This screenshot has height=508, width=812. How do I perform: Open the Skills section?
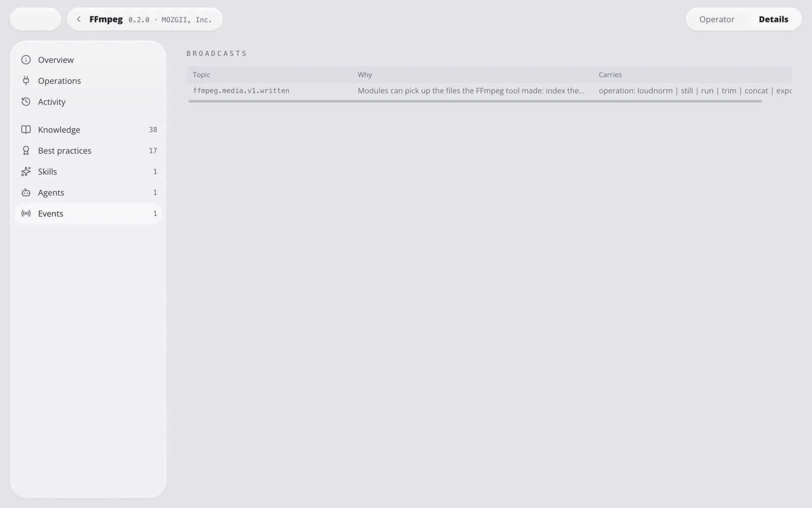click(x=88, y=172)
